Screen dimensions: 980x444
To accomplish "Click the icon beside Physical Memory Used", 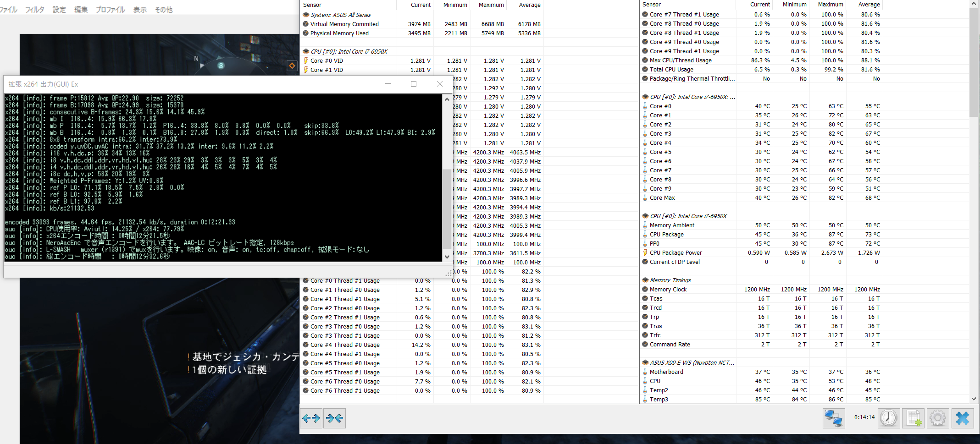I will click(306, 33).
